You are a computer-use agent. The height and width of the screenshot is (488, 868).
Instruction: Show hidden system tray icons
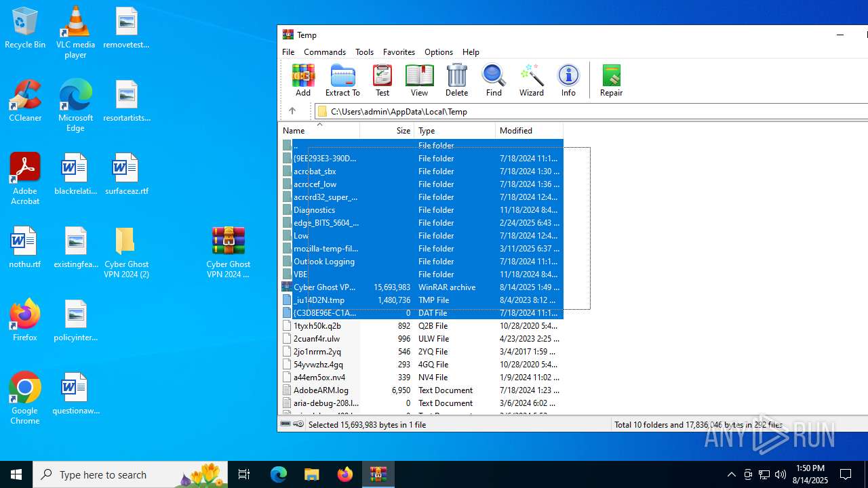tap(732, 474)
